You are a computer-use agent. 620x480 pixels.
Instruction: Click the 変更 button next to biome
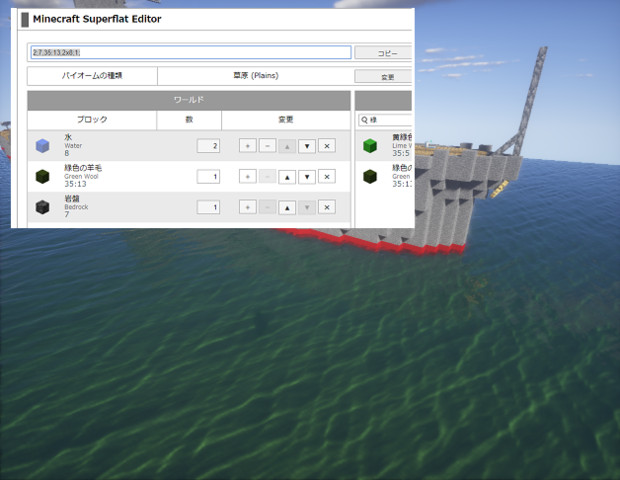click(383, 77)
